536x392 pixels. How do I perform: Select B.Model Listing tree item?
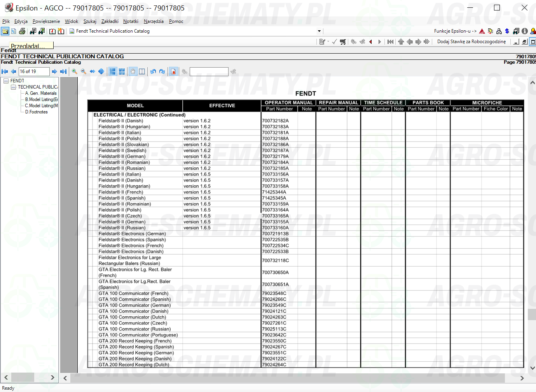(x=42, y=99)
